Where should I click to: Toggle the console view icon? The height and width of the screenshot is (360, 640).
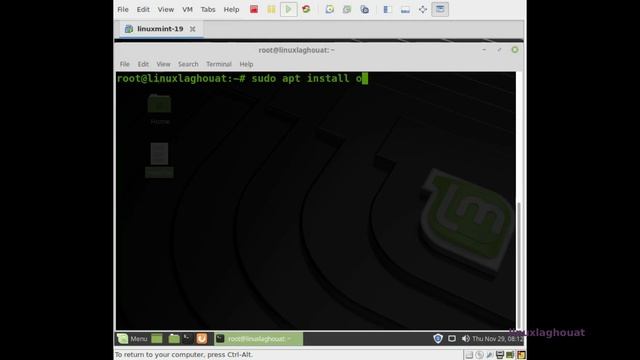tap(440, 9)
